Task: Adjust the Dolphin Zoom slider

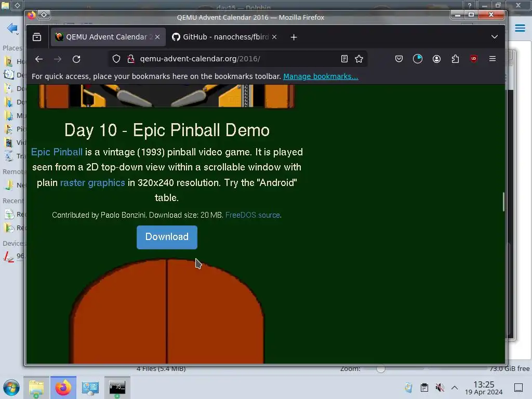Action: [381, 369]
